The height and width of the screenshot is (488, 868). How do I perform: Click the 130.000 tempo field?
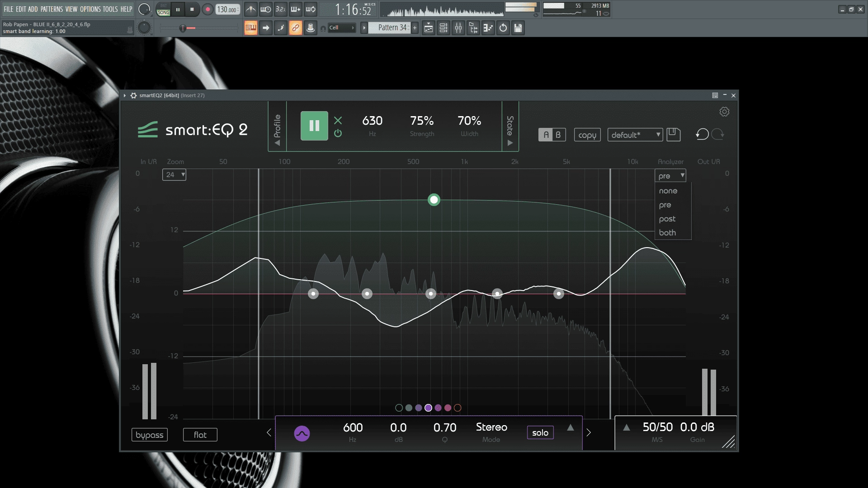point(228,9)
